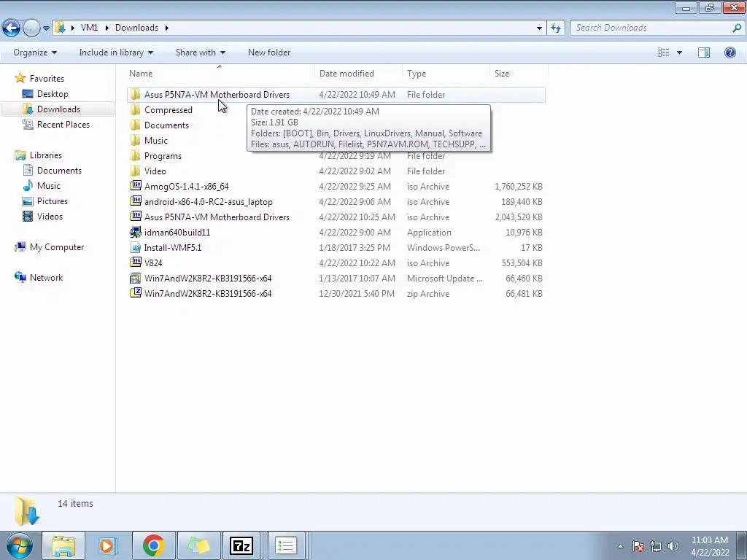The width and height of the screenshot is (747, 560).
Task: Select the android-x86-4.0-RC2-asus_laptop iso icon
Action: point(135,201)
